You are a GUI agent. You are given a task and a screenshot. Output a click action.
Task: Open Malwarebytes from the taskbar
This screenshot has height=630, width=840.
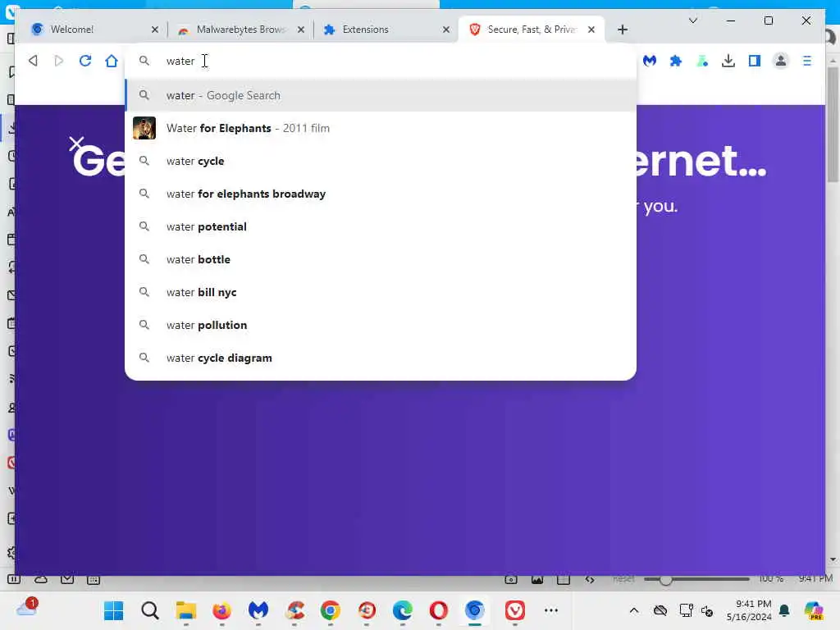point(258,610)
